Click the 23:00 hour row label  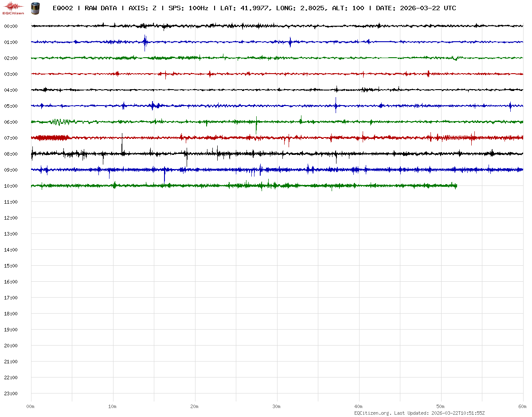[11, 393]
